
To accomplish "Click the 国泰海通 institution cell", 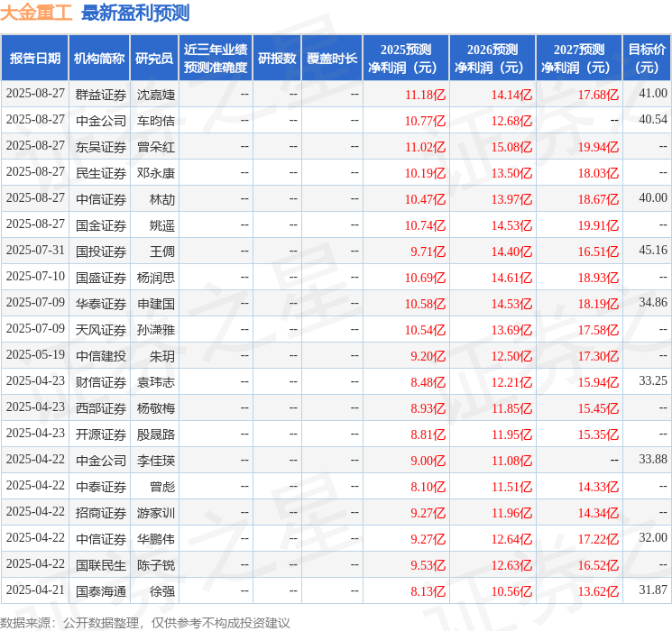I will (x=100, y=590).
